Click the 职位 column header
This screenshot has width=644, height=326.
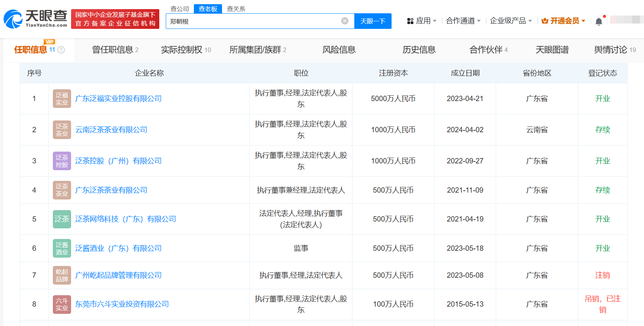301,73
